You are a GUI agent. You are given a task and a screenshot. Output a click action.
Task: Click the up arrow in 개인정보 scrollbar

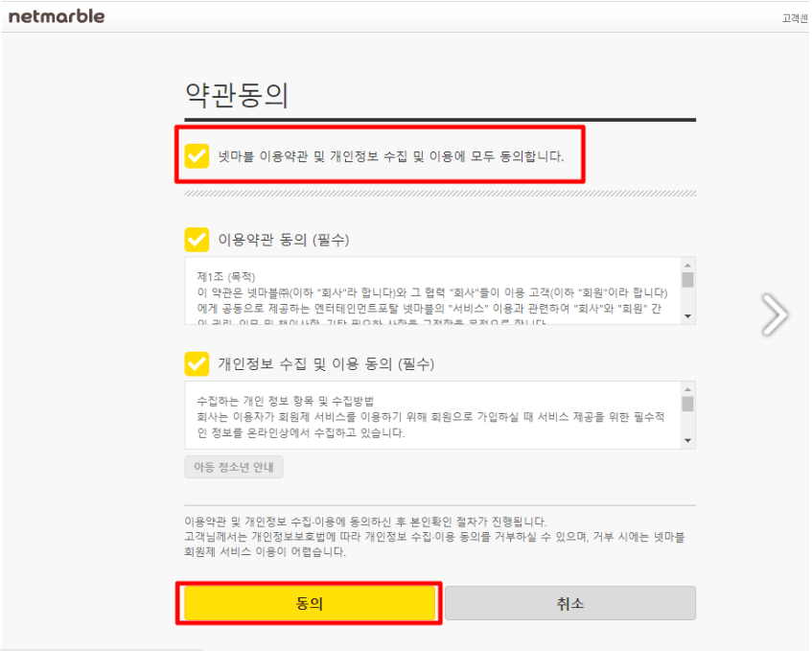[687, 389]
